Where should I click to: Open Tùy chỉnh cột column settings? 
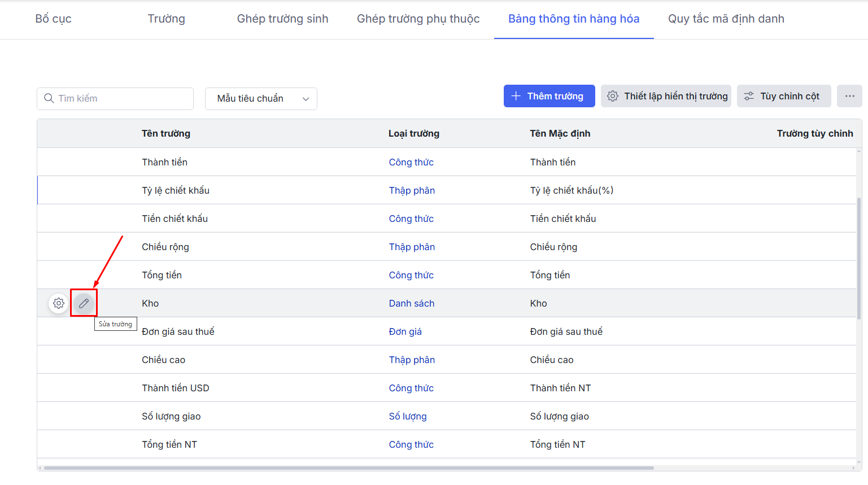click(783, 96)
